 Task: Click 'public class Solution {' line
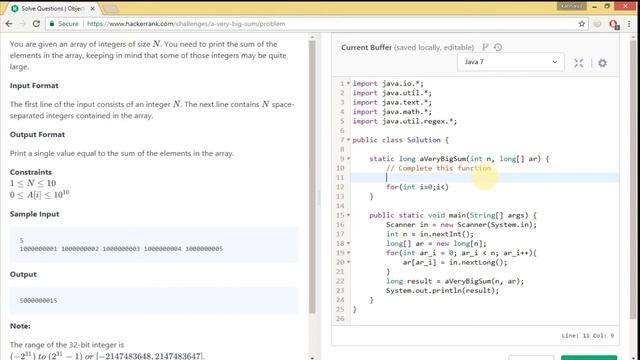click(400, 140)
